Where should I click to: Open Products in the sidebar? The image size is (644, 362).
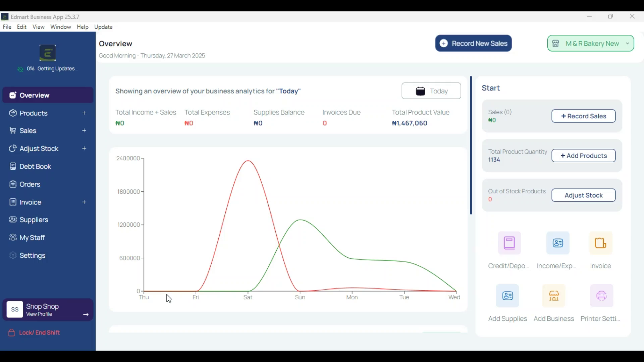tap(34, 113)
